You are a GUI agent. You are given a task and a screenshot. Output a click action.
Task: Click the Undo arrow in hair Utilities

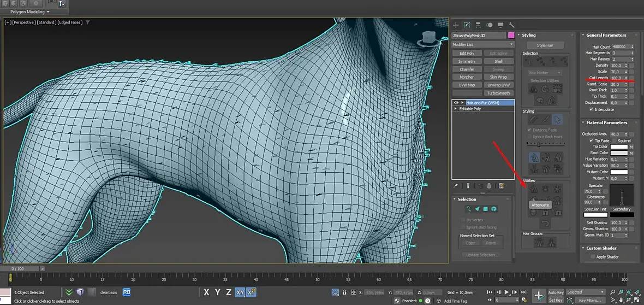tap(545, 224)
